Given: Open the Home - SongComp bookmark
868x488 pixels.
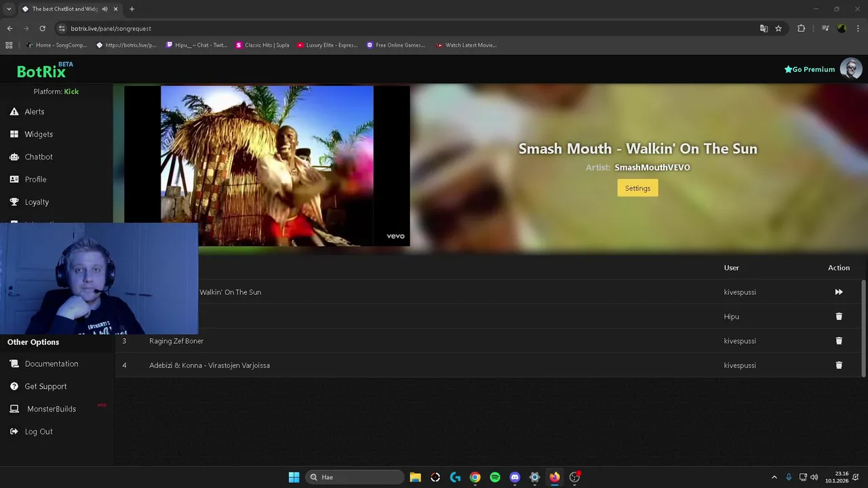Looking at the screenshot, I should (56, 45).
